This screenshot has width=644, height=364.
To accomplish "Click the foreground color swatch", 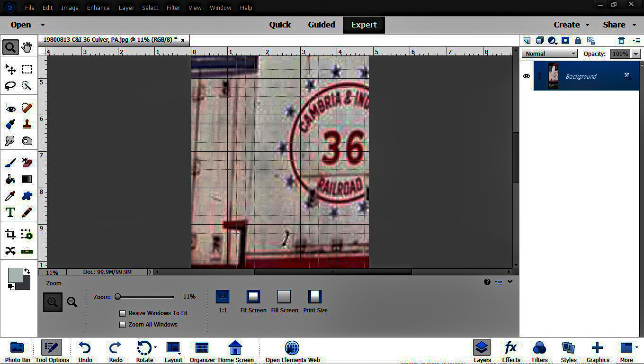I will tap(15, 275).
